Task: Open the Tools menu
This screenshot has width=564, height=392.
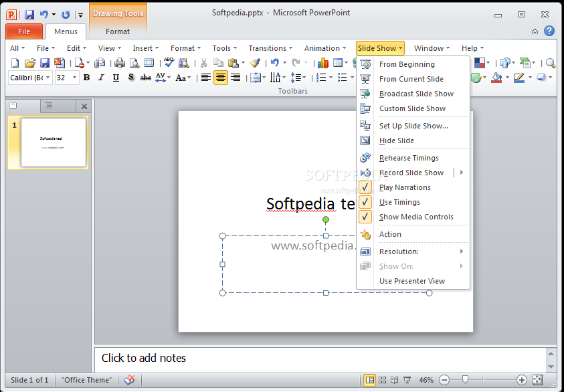Action: pyautogui.click(x=224, y=48)
